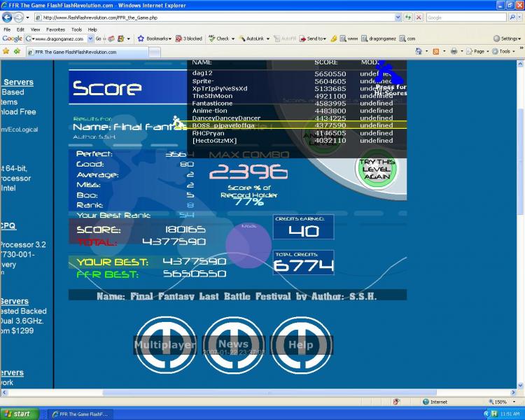
Task: Click the IE Back navigation arrow
Action: coord(7,17)
